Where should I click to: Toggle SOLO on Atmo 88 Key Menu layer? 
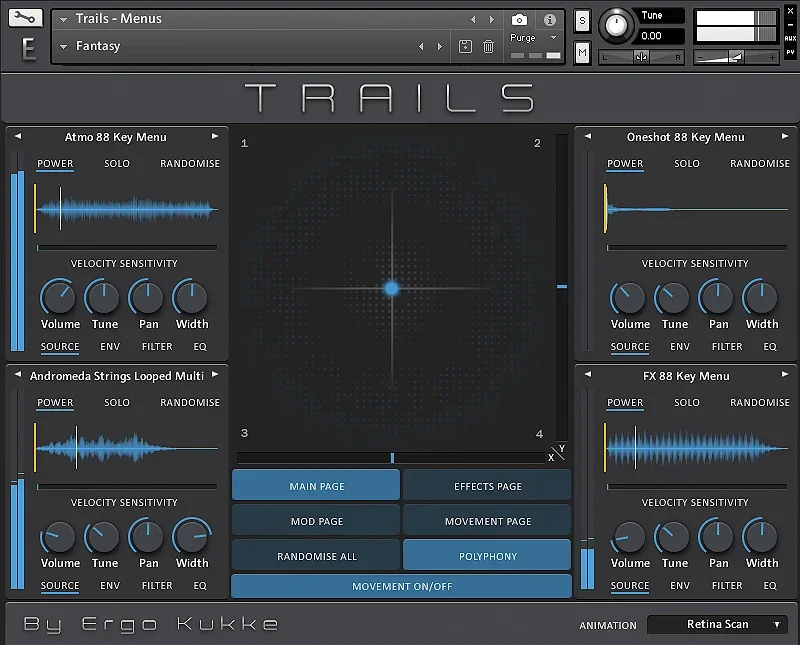click(117, 164)
